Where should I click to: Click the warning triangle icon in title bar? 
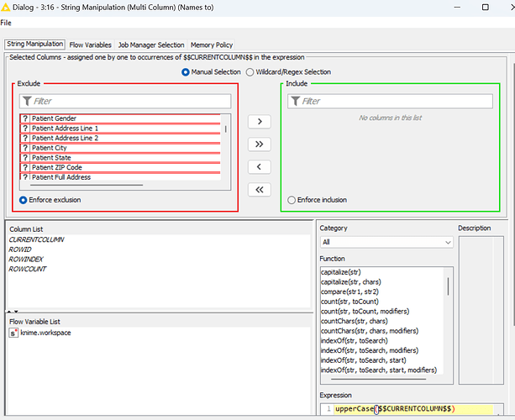[x=7, y=7]
